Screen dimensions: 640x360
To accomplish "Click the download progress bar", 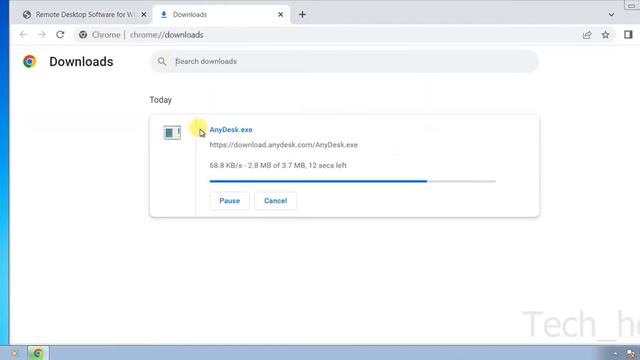I will pyautogui.click(x=352, y=181).
